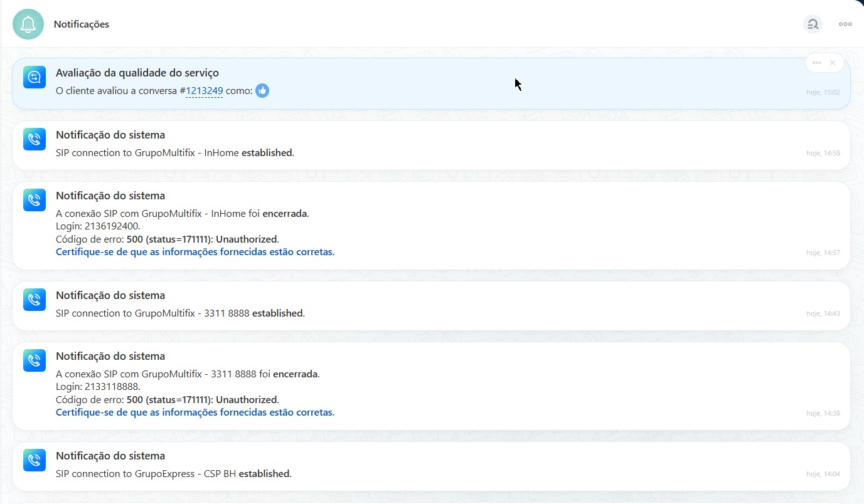
Task: Click the thumbs-up rating icon
Action: tap(262, 91)
